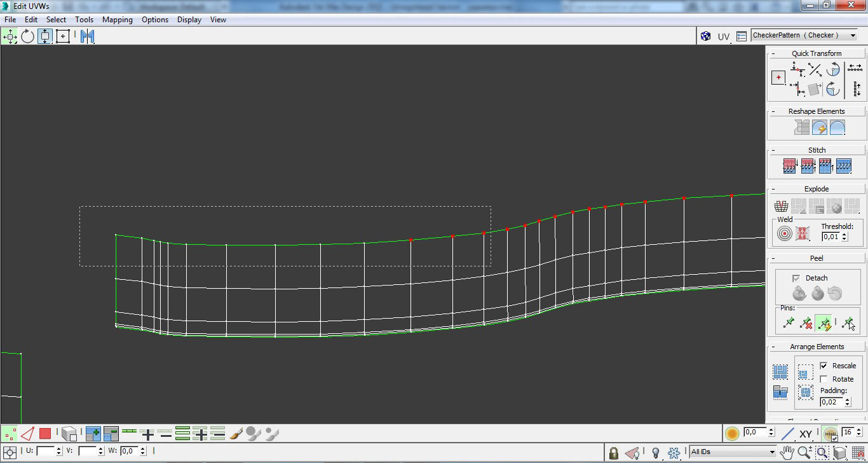The width and height of the screenshot is (868, 463).
Task: Open the Mapping menu
Action: coord(118,20)
